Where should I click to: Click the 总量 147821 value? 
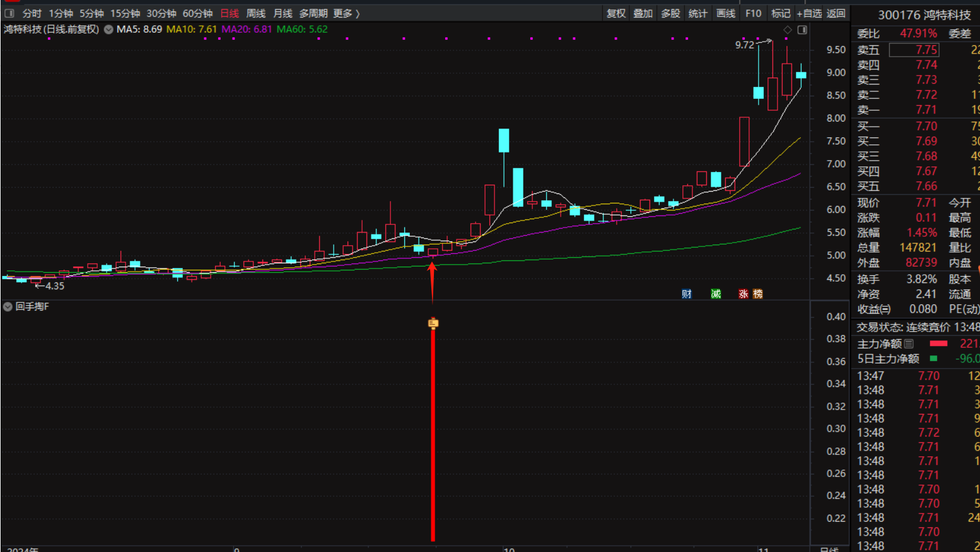pyautogui.click(x=918, y=248)
